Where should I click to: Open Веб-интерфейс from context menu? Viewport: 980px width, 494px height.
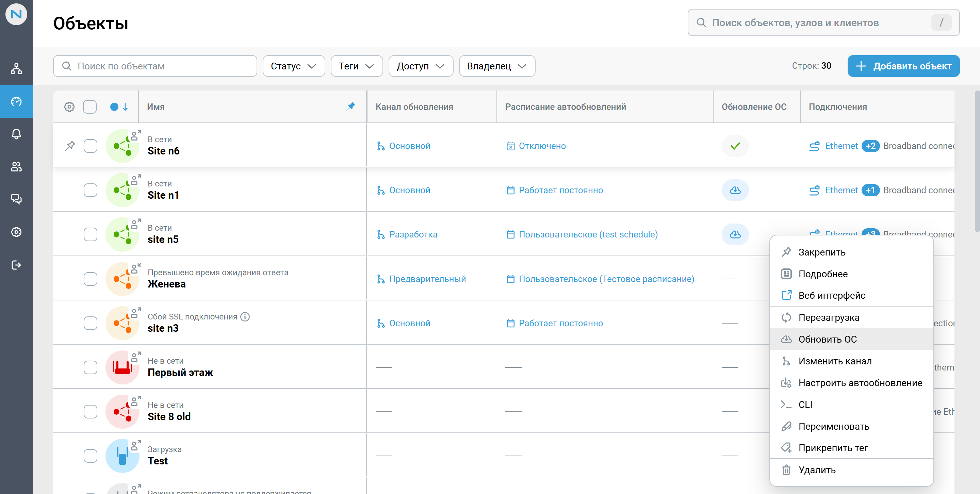click(x=851, y=296)
